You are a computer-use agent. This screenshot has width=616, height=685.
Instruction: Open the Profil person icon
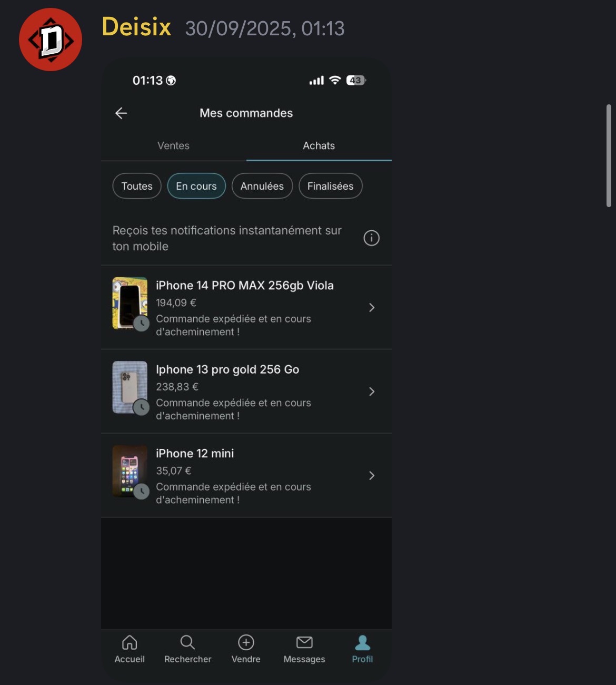(363, 642)
